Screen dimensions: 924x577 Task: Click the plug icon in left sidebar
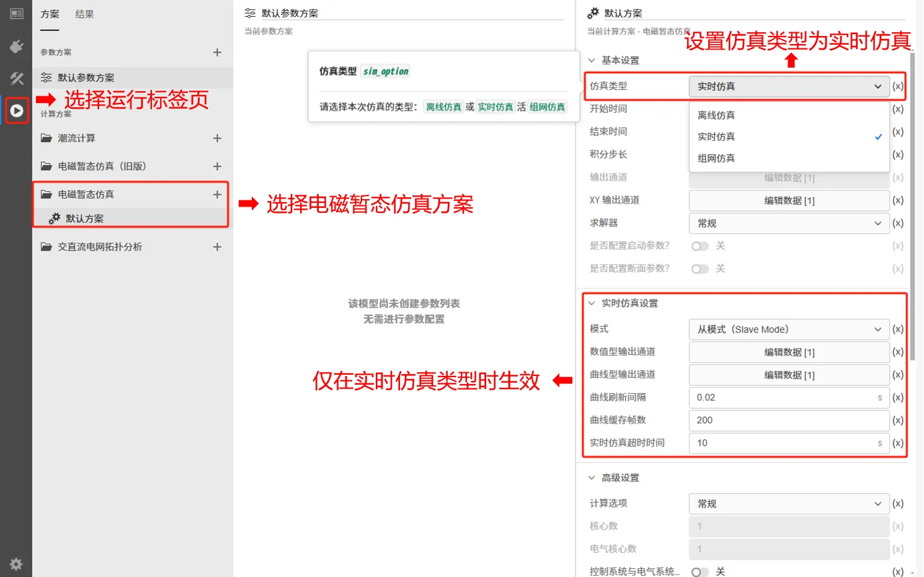[x=17, y=47]
